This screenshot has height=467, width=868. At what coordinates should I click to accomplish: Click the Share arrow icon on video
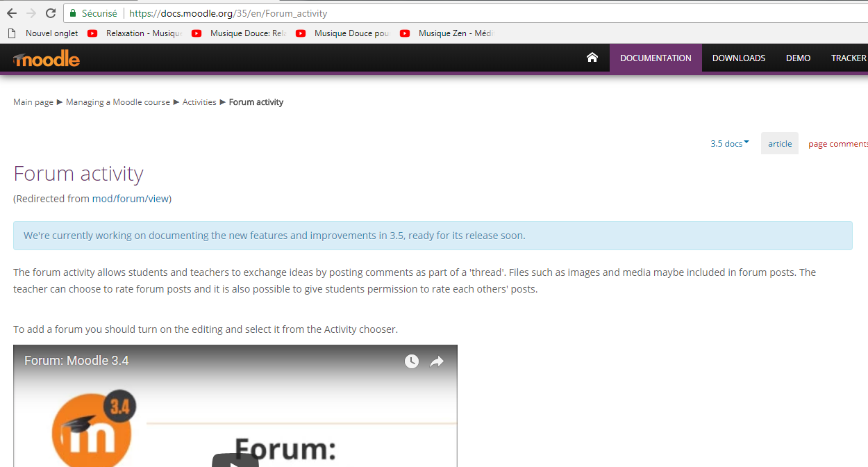point(437,361)
